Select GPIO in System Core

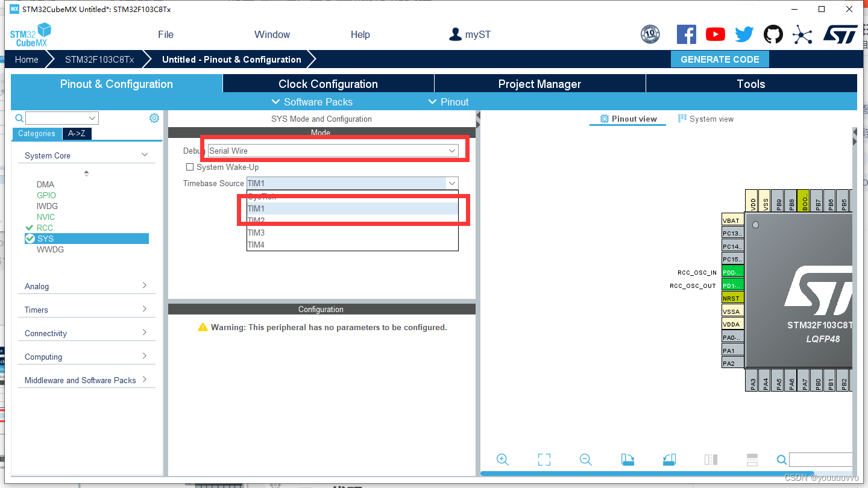pyautogui.click(x=46, y=195)
